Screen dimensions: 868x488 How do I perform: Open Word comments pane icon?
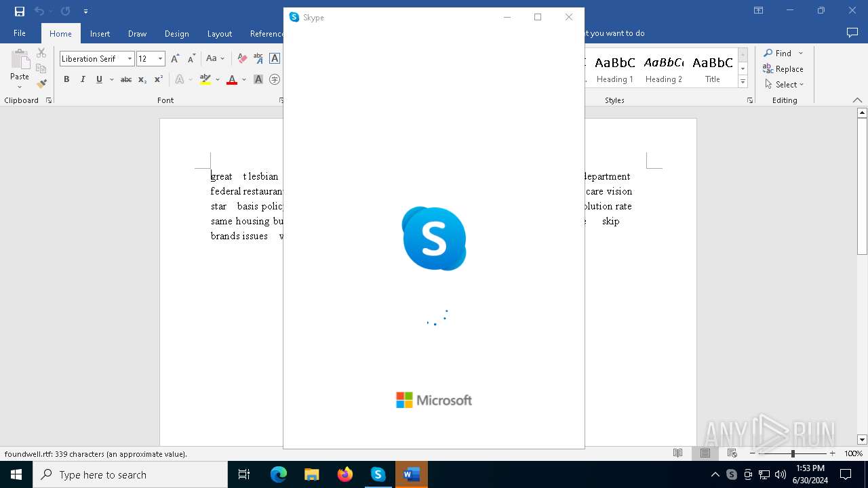pyautogui.click(x=852, y=33)
